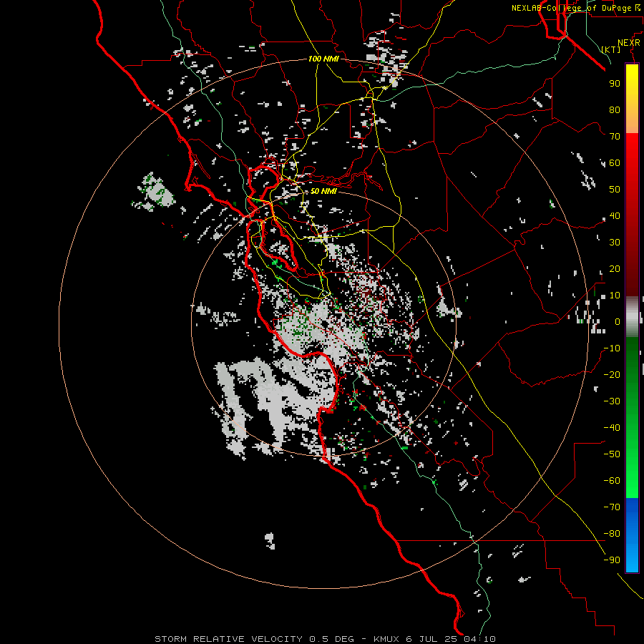Click the NEXR label above the color scale
Image resolution: width=644 pixels, height=644 pixels.
(x=628, y=42)
